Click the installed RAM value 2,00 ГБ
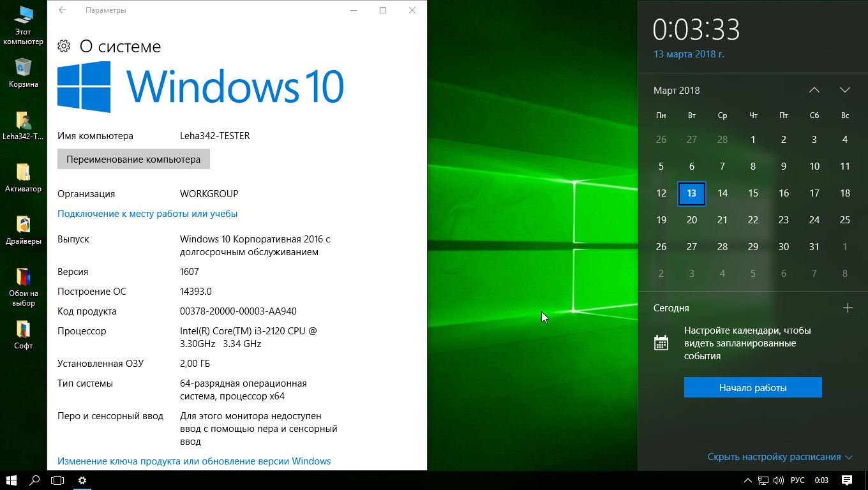The width and height of the screenshot is (868, 490). 195,364
